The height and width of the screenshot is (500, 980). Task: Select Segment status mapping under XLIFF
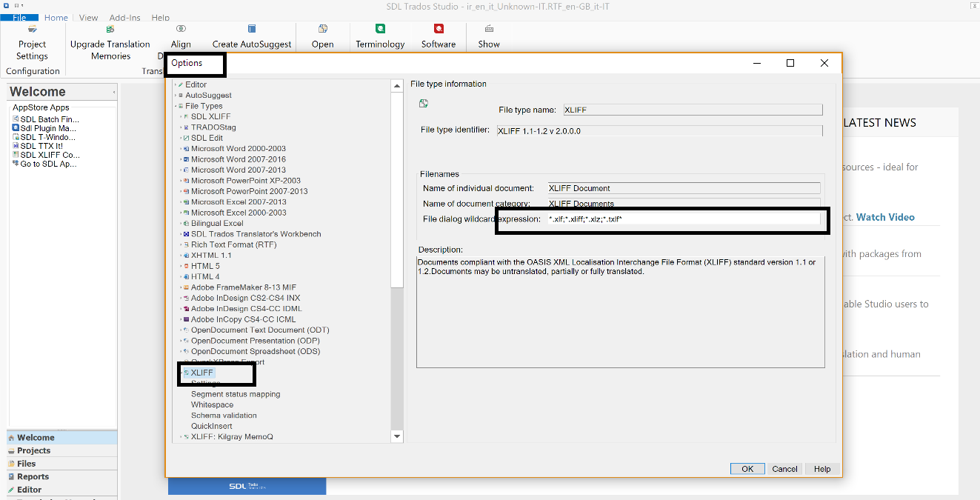click(x=236, y=394)
